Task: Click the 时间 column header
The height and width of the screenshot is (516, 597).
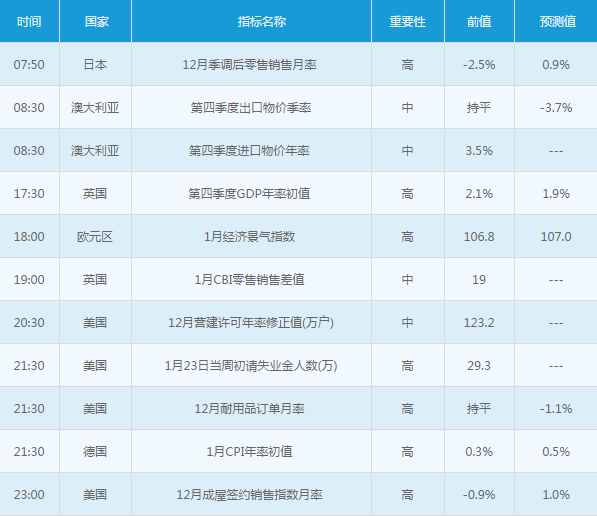Action: [x=29, y=21]
